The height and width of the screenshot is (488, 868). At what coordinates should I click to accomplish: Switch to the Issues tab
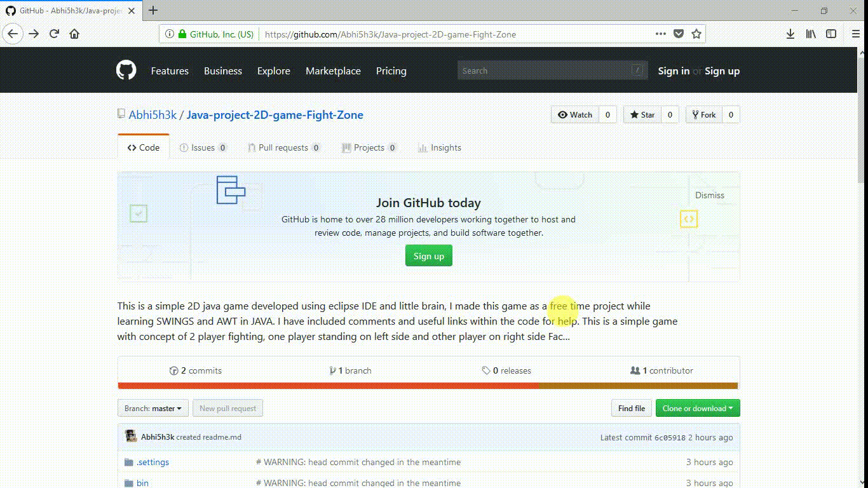point(203,147)
